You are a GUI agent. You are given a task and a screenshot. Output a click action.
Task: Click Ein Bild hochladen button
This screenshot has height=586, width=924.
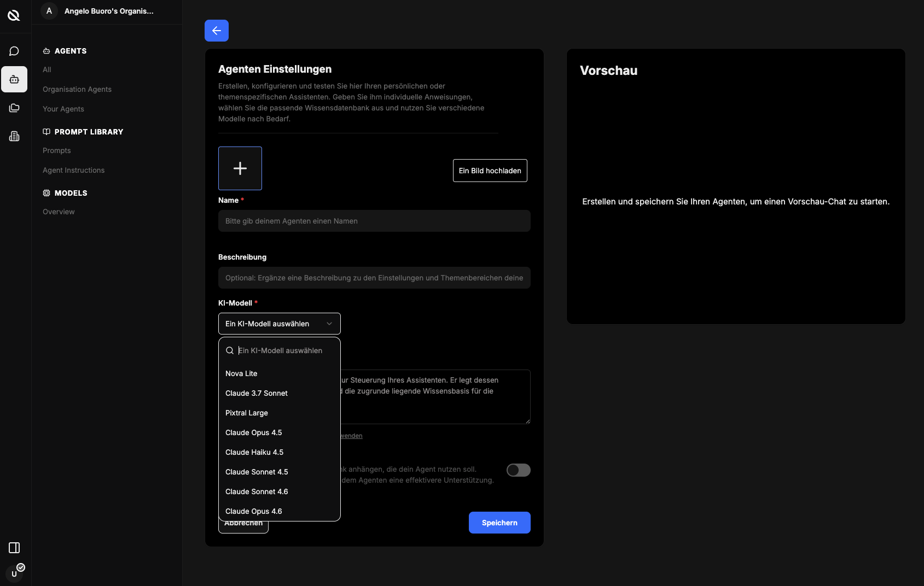(490, 171)
